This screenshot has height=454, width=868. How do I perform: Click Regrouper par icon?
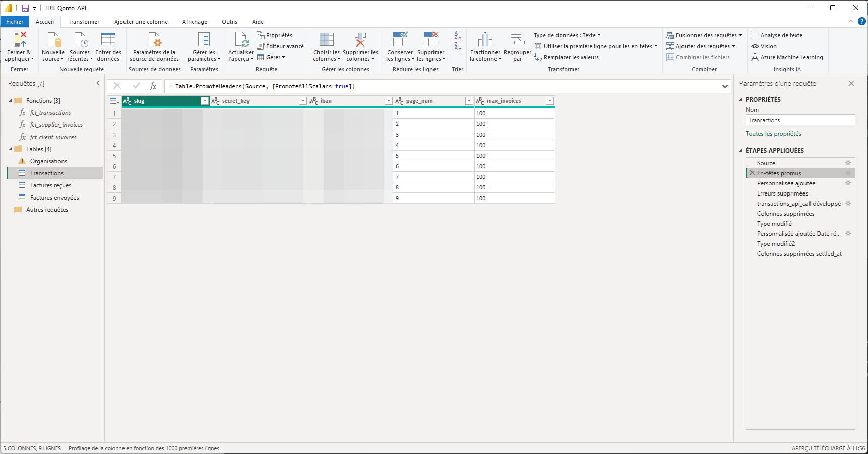click(x=518, y=40)
